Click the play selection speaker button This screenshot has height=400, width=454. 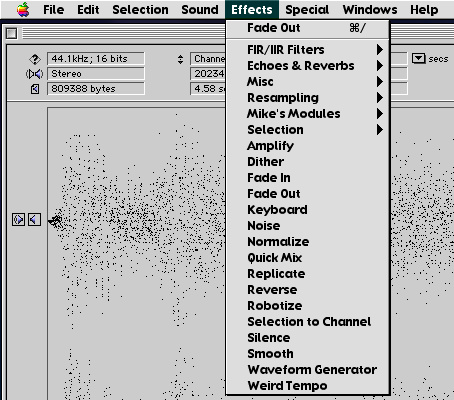point(18,220)
